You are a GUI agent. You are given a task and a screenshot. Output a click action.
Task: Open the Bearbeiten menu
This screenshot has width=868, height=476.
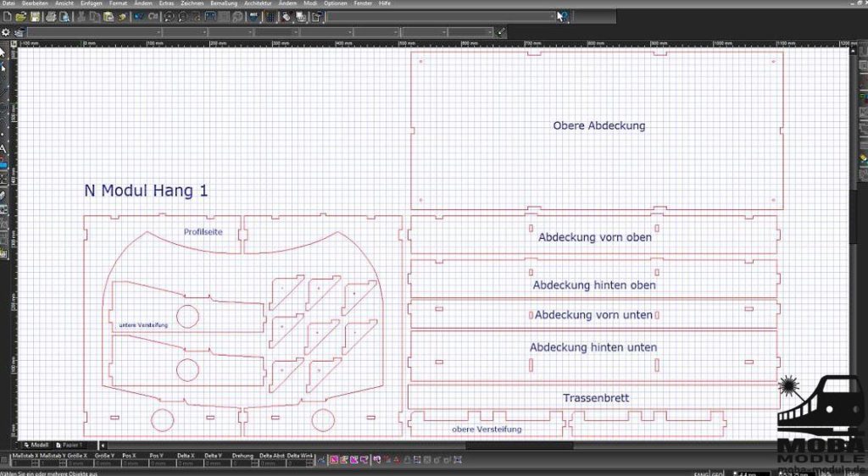pos(35,3)
